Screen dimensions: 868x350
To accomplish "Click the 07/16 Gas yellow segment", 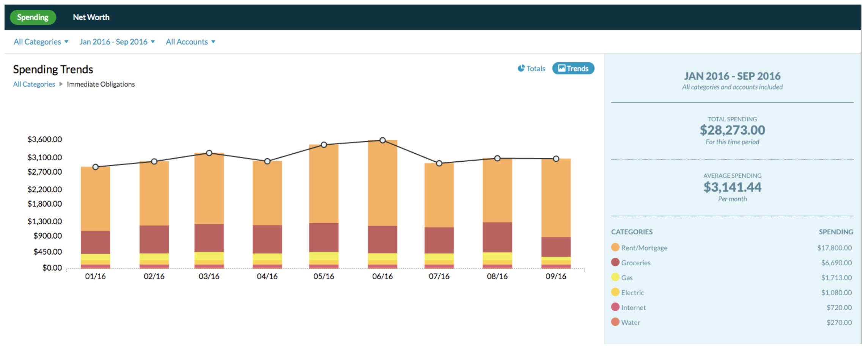I will (x=439, y=257).
